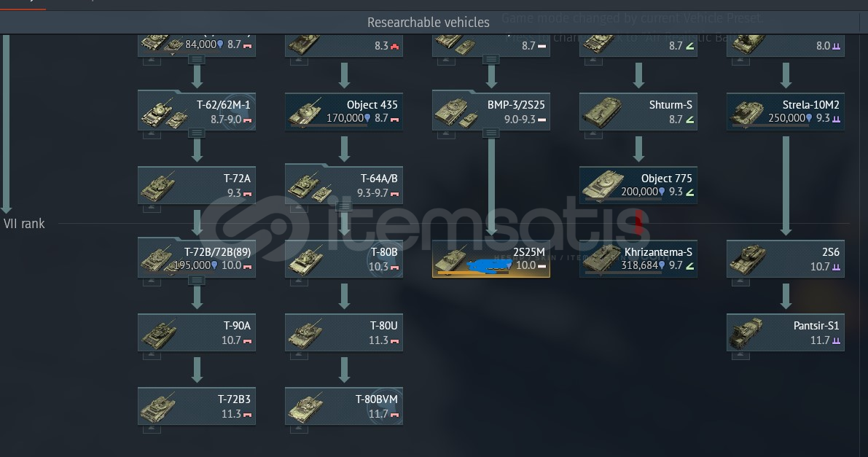The height and width of the screenshot is (457, 868).
Task: Click the small arrow tab under T-80B
Action: coord(299,282)
